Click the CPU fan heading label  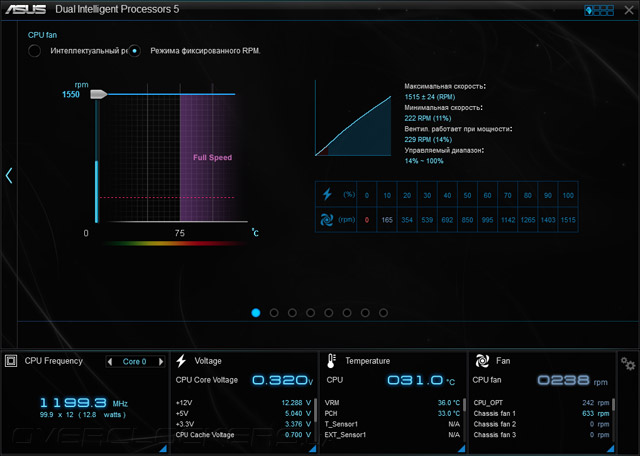[42, 35]
